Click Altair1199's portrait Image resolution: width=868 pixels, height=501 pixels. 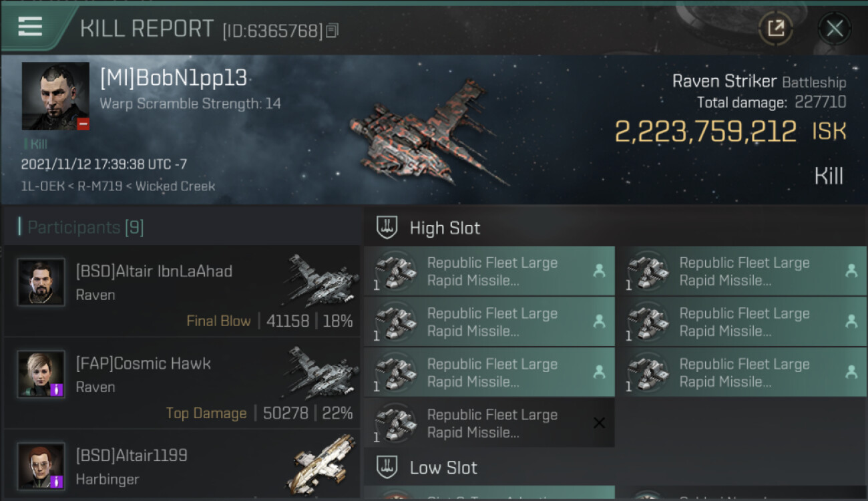(41, 466)
